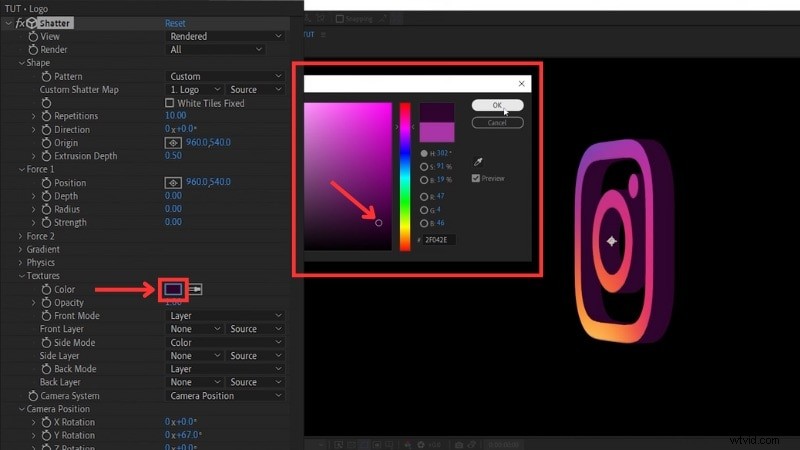Click the Origin point picker crosshair

pyautogui.click(x=173, y=143)
